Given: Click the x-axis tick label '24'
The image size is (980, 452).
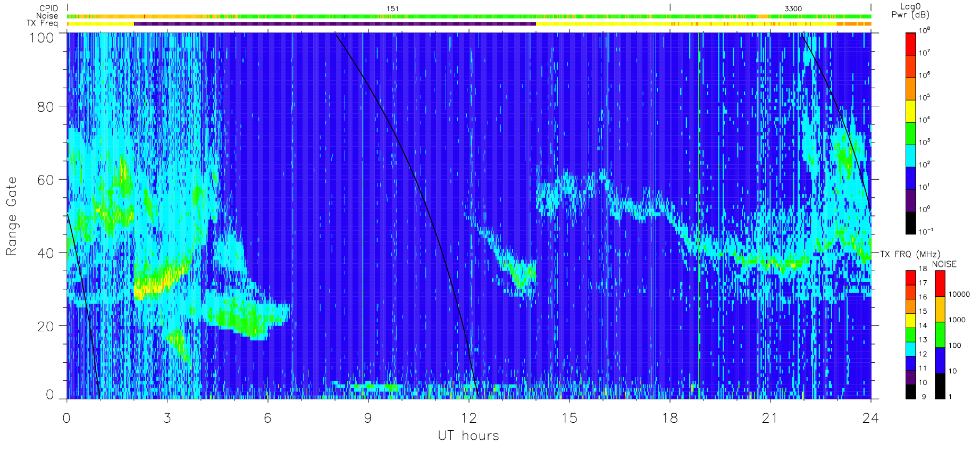Looking at the screenshot, I should click(x=870, y=418).
